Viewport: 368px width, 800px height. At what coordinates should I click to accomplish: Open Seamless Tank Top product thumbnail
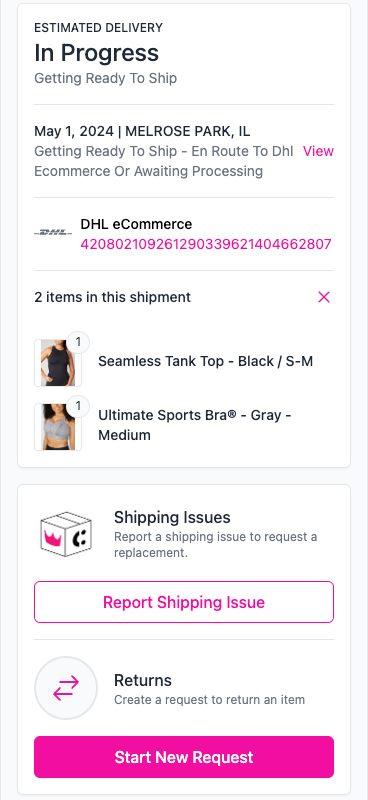pos(58,363)
